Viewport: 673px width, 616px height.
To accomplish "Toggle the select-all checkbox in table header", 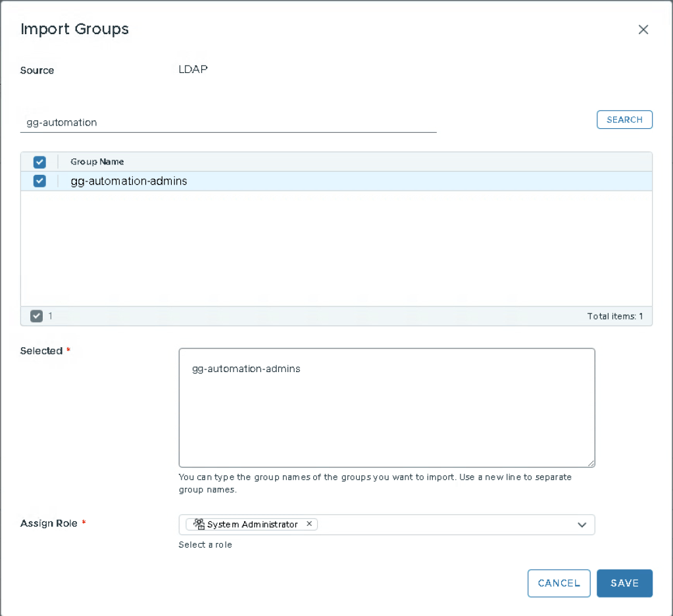I will [39, 162].
